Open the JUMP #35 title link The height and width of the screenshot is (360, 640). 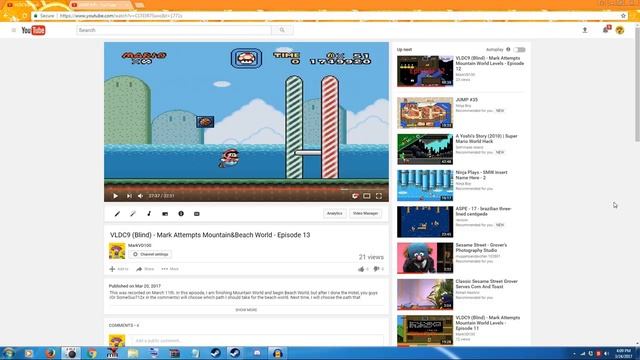[467, 100]
